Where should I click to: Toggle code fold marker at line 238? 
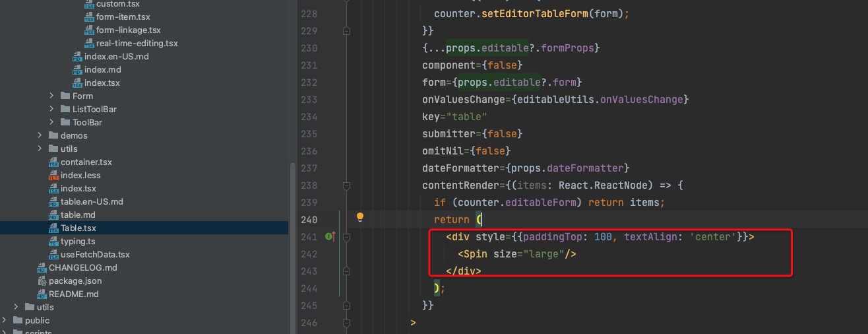(346, 185)
